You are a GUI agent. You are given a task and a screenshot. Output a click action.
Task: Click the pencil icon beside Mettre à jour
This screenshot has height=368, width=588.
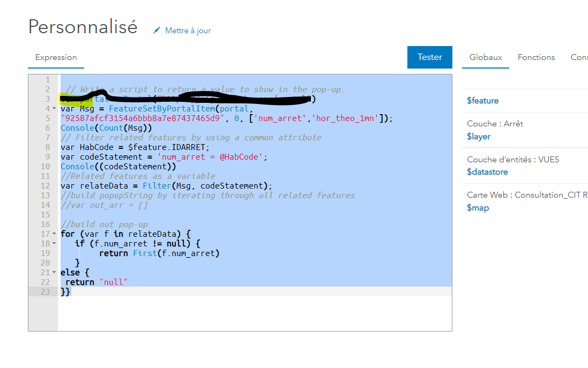tap(157, 31)
